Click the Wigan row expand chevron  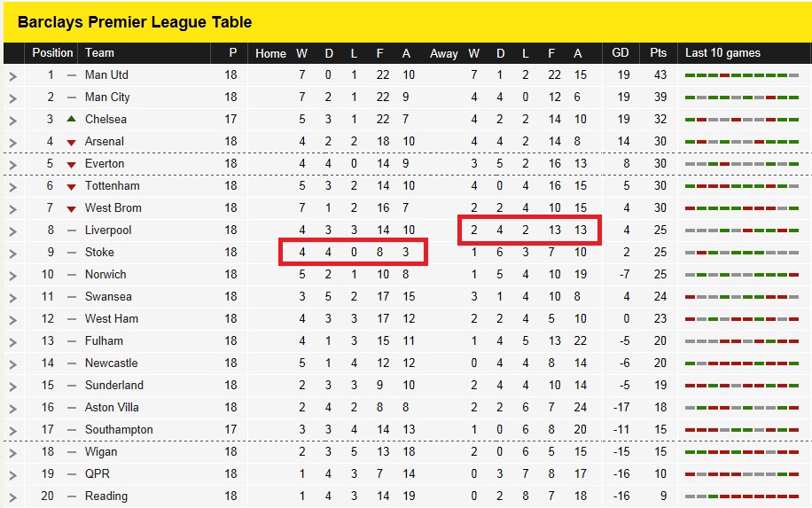(x=13, y=453)
